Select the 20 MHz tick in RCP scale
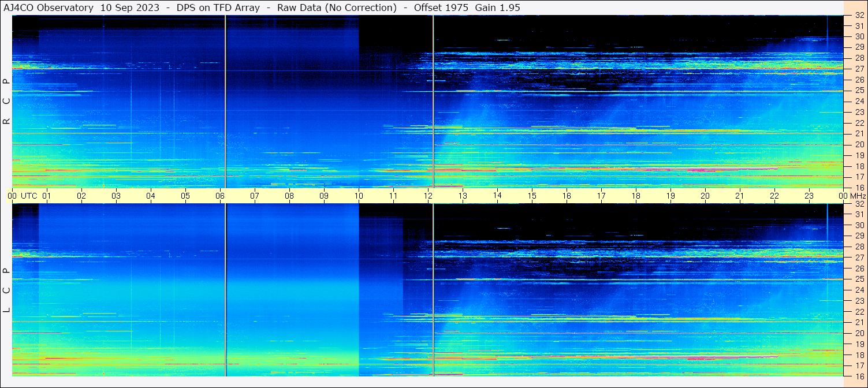 pyautogui.click(x=859, y=144)
